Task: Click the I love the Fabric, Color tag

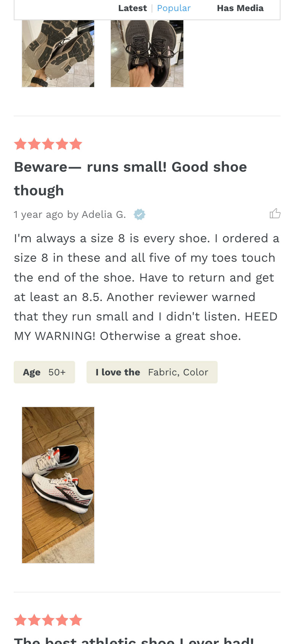Action: [x=152, y=372]
